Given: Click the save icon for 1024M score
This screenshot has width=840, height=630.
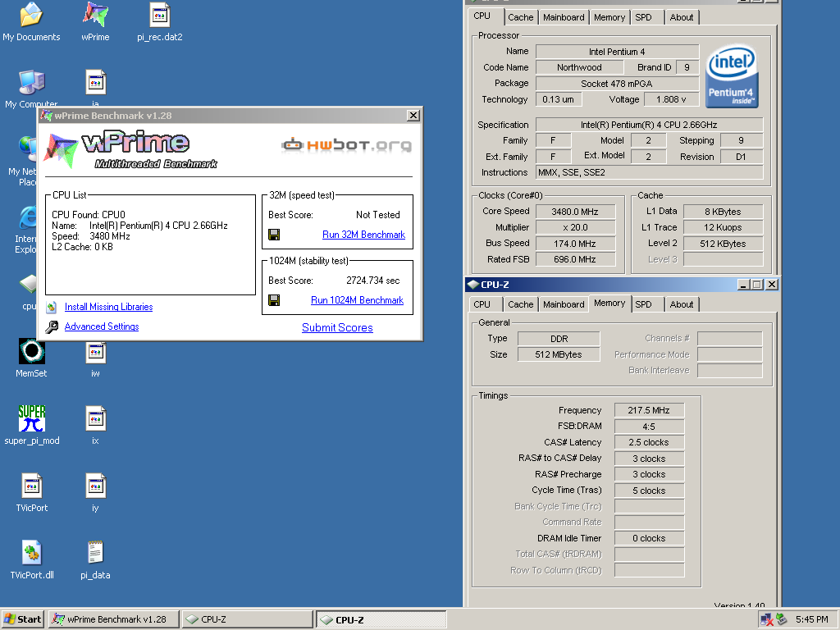Looking at the screenshot, I should coord(274,300).
